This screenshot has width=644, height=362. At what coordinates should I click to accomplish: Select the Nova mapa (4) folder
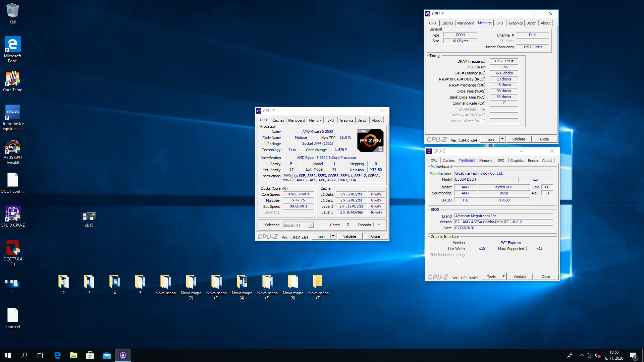coord(242,287)
